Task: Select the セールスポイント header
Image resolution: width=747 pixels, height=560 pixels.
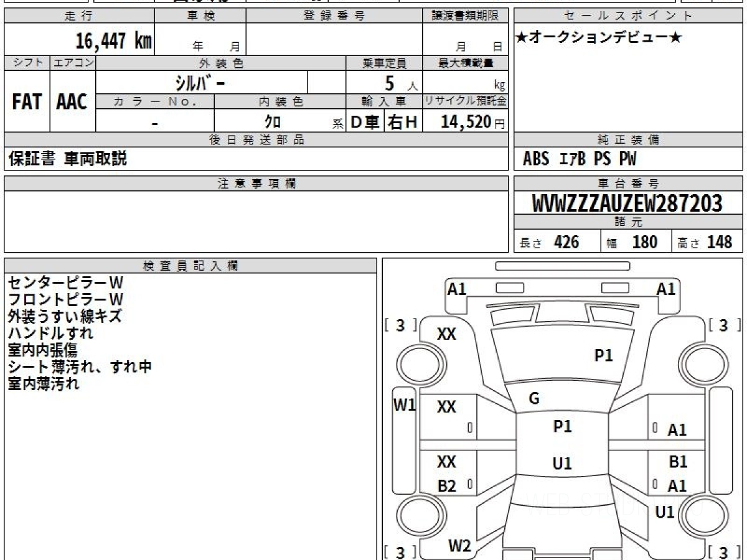Action: click(x=629, y=16)
